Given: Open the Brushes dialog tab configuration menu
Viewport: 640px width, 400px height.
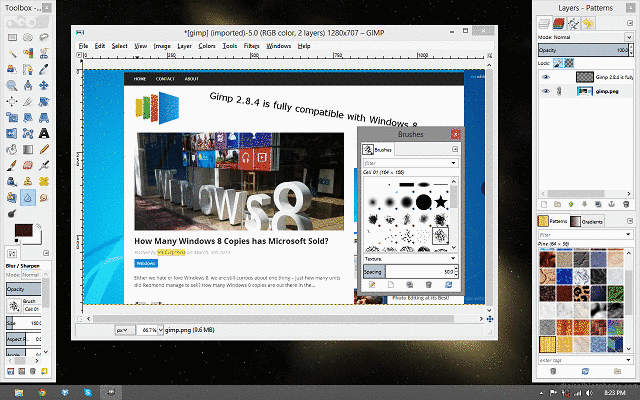Looking at the screenshot, I should tap(455, 150).
